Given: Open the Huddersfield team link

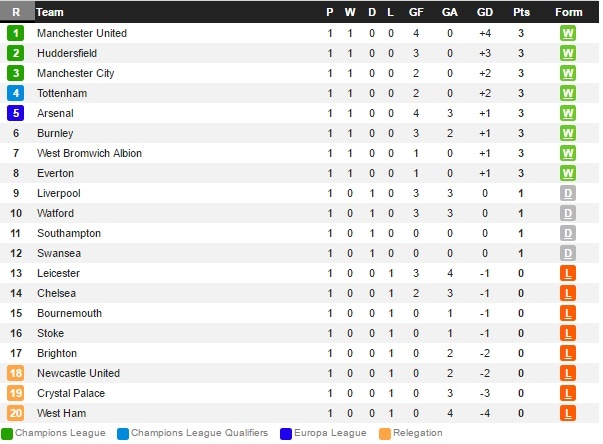Looking at the screenshot, I should [x=67, y=53].
